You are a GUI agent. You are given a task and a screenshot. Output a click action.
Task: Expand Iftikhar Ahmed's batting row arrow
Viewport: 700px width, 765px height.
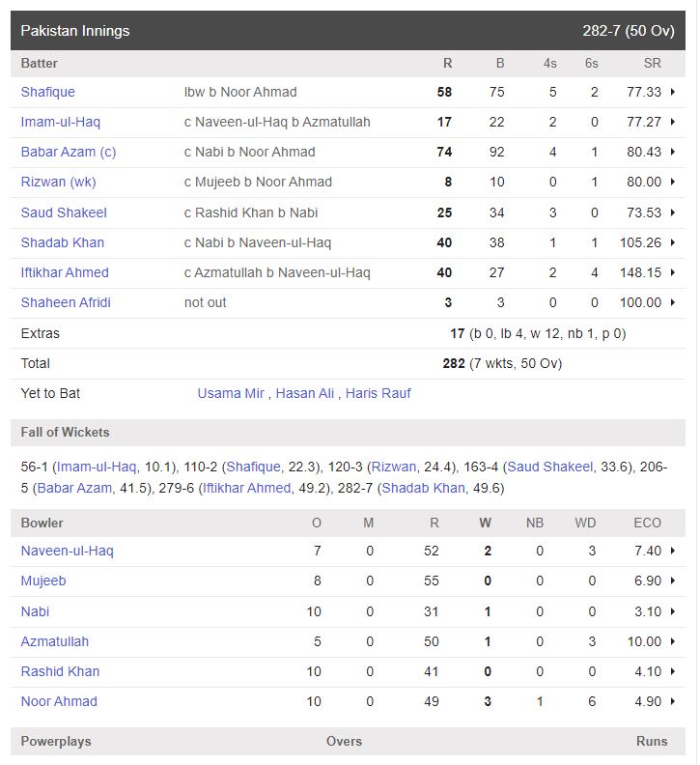point(672,273)
